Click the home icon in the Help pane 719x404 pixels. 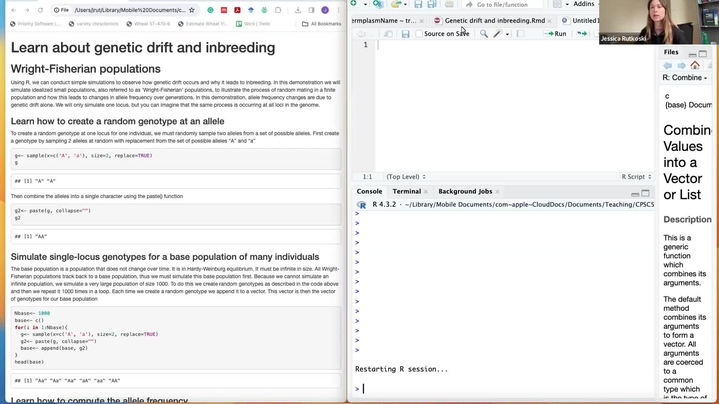(695, 65)
